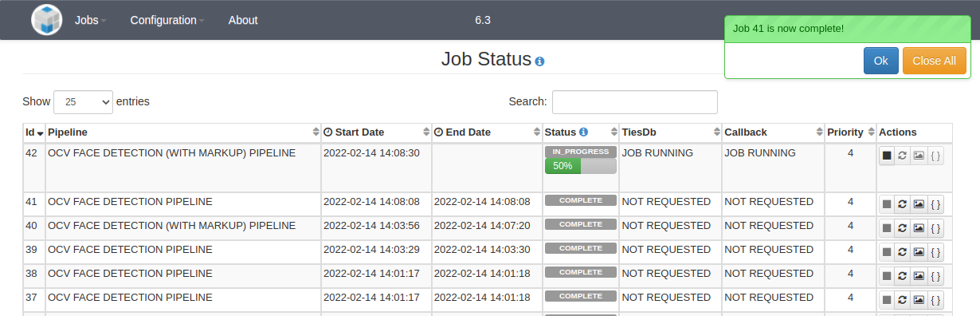Sort table by Id column
Screen dimensions: 980x316
[x=34, y=132]
